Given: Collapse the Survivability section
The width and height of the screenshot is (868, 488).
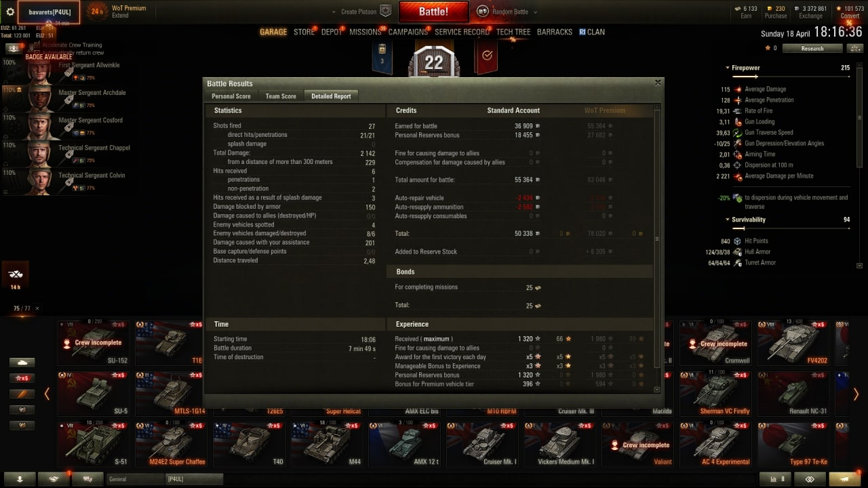Looking at the screenshot, I should (x=728, y=220).
